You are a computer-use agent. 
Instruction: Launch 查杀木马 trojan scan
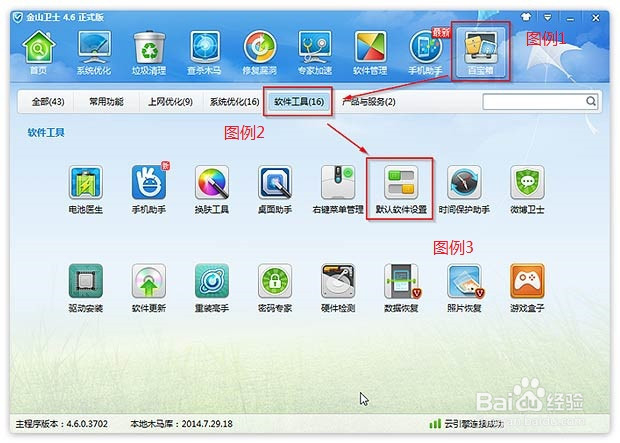click(x=204, y=53)
